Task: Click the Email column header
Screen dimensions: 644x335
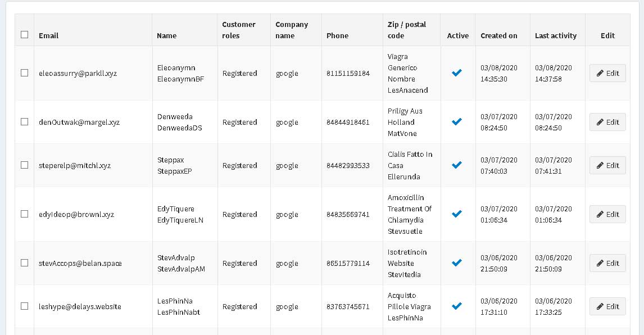Action: point(48,36)
